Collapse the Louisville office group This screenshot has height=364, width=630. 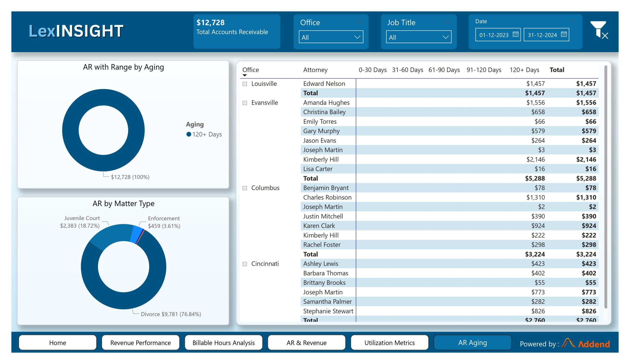[x=245, y=84]
